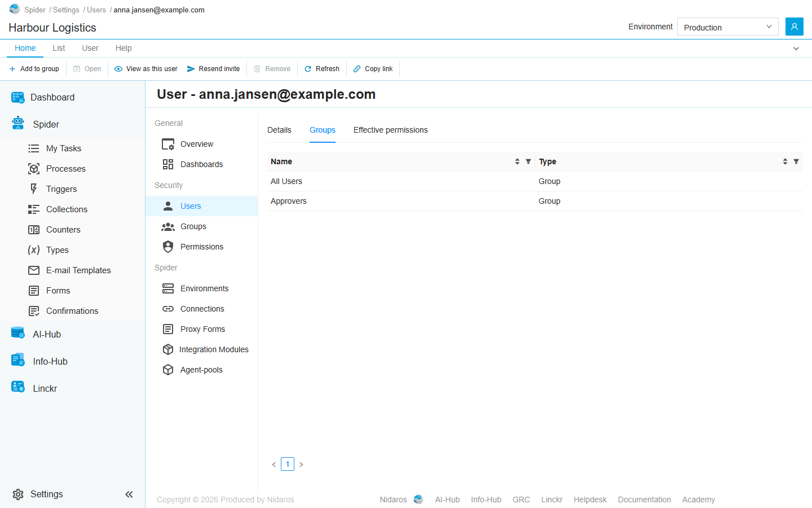Click the AI-Hub icon

point(18,333)
